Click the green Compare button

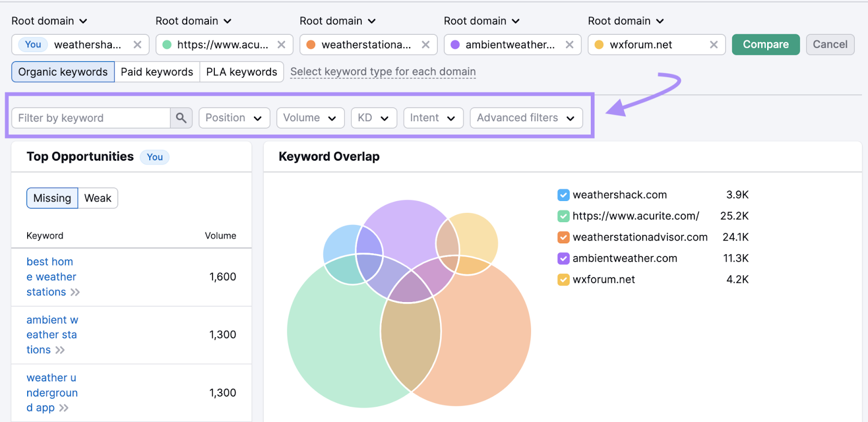(x=765, y=45)
